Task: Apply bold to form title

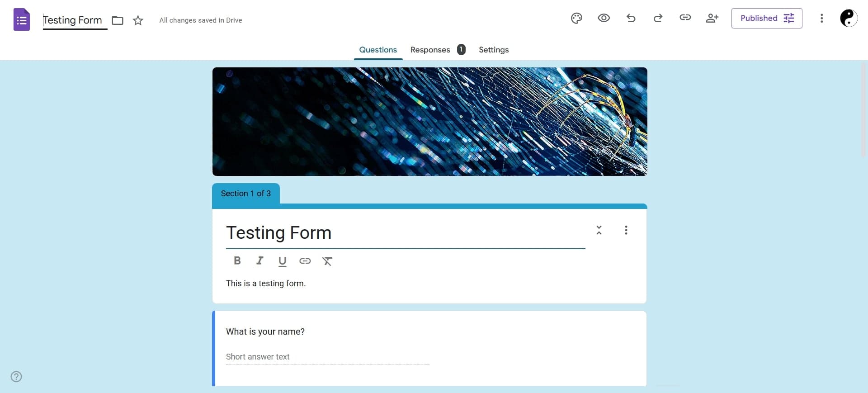Action: pyautogui.click(x=237, y=261)
